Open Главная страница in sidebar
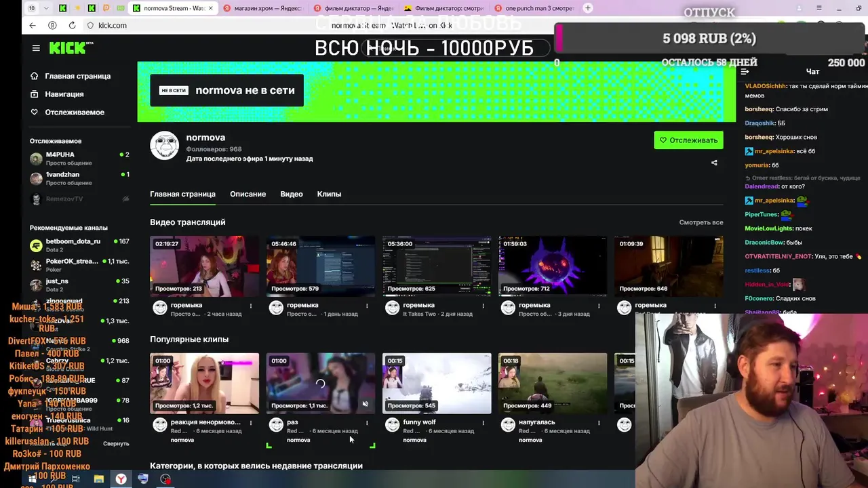The height and width of the screenshot is (488, 868). pyautogui.click(x=71, y=76)
